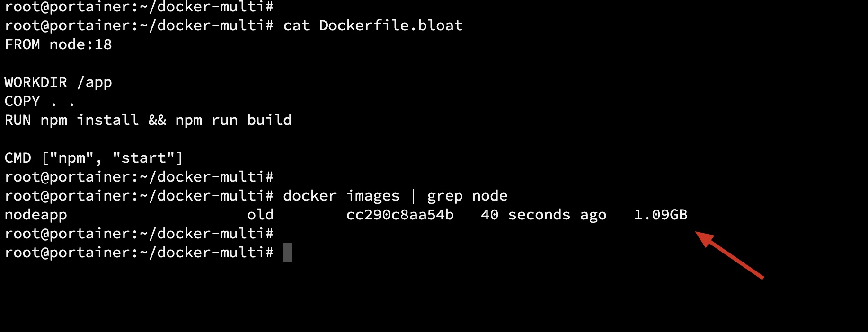Click the FROM node:18 line
Viewport: 868px width, 332px height.
click(x=58, y=44)
